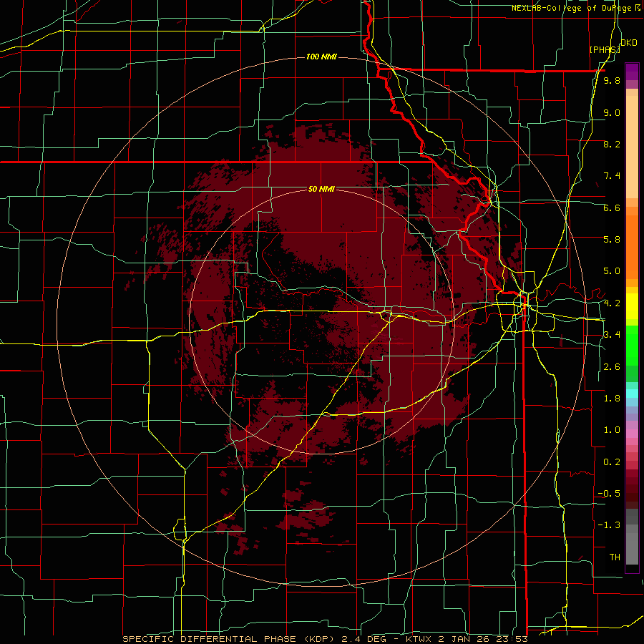Click the 1.8 value on the scale
Image resolution: width=644 pixels, height=644 pixels.
pos(612,399)
